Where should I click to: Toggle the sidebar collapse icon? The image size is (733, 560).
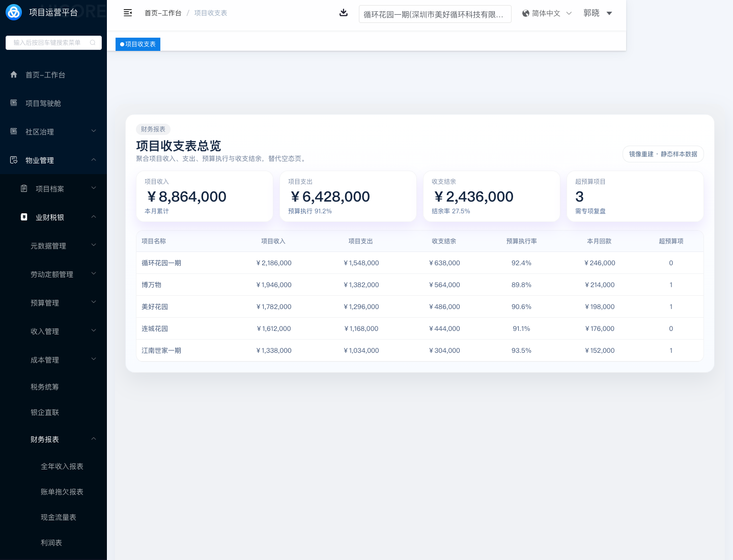pos(128,13)
